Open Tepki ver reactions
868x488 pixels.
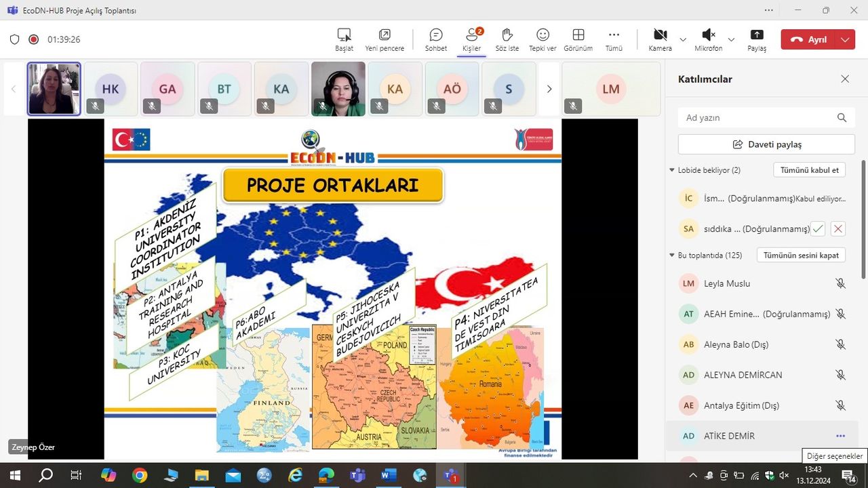tap(542, 39)
